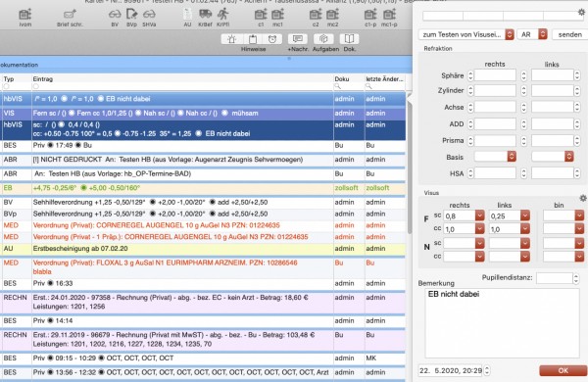Open the Dok. book icon
Image resolution: width=588 pixels, height=382 pixels.
tap(349, 39)
